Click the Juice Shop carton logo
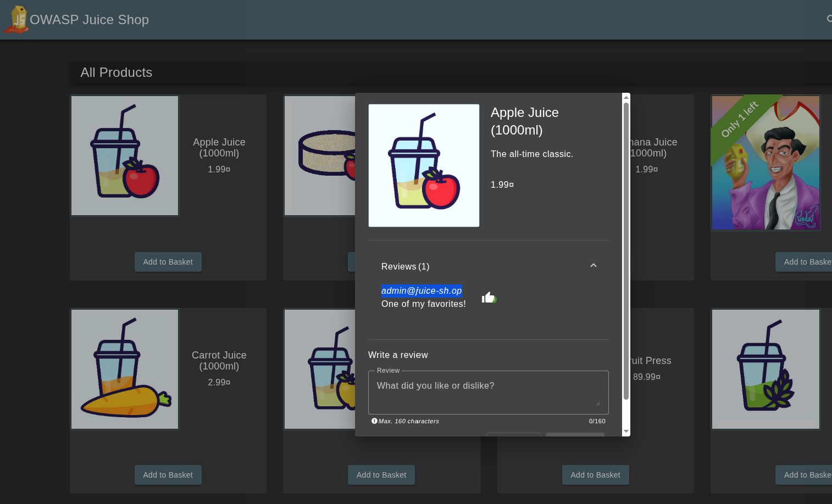The width and height of the screenshot is (832, 504). click(x=16, y=20)
